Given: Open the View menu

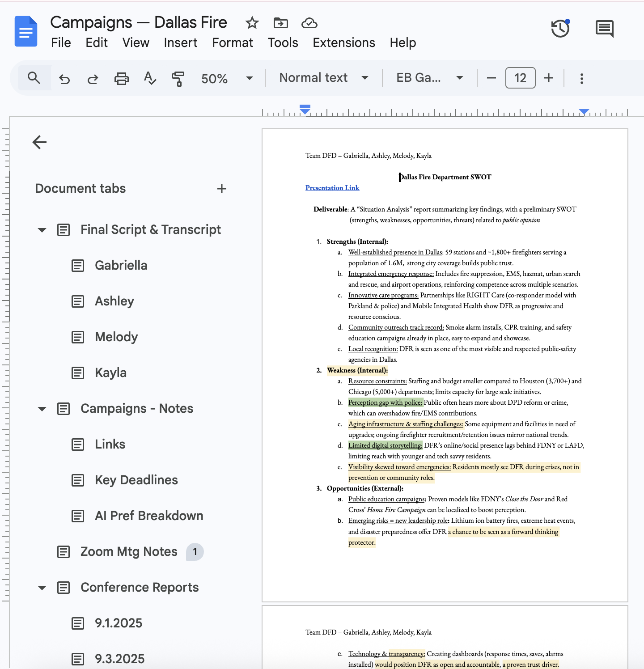Looking at the screenshot, I should tap(136, 42).
